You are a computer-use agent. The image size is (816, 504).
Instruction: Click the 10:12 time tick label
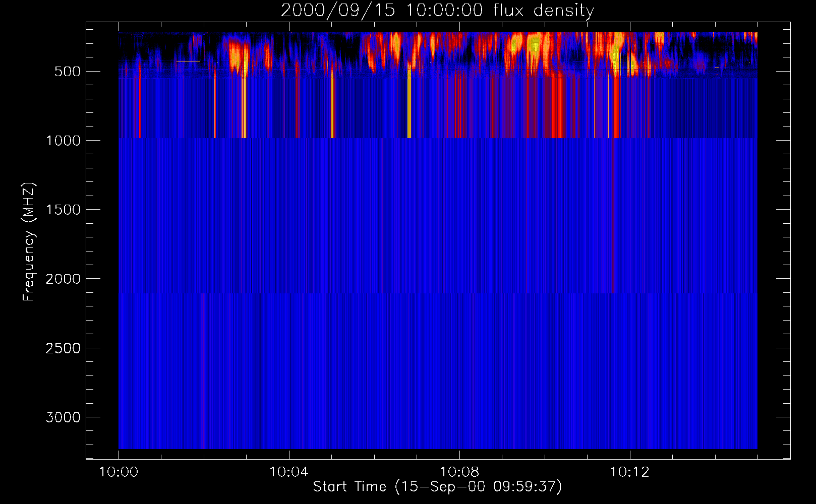click(x=630, y=472)
